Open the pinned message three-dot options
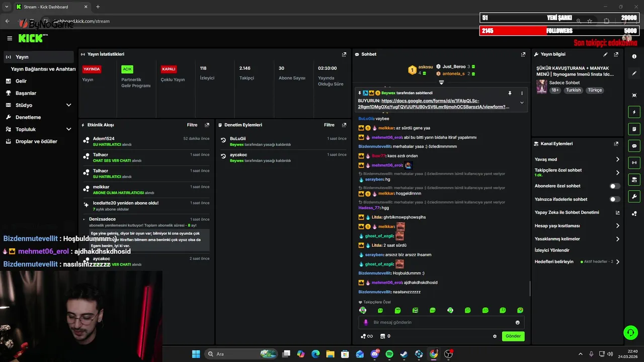This screenshot has width=644, height=362. pyautogui.click(x=522, y=93)
